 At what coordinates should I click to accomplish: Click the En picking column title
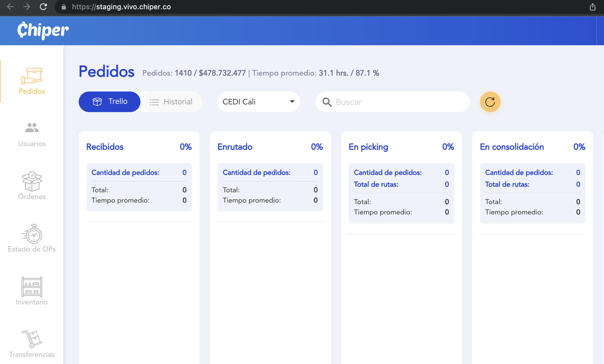tap(368, 147)
